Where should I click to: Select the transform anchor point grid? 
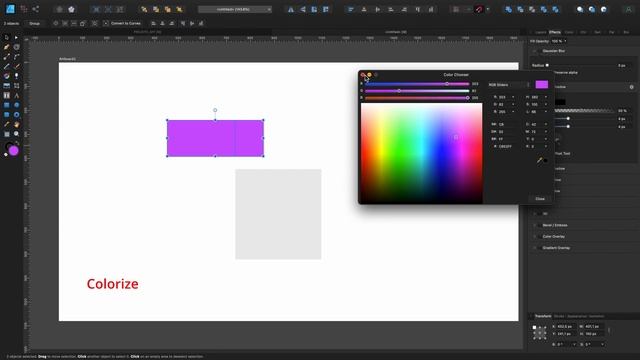(540, 333)
